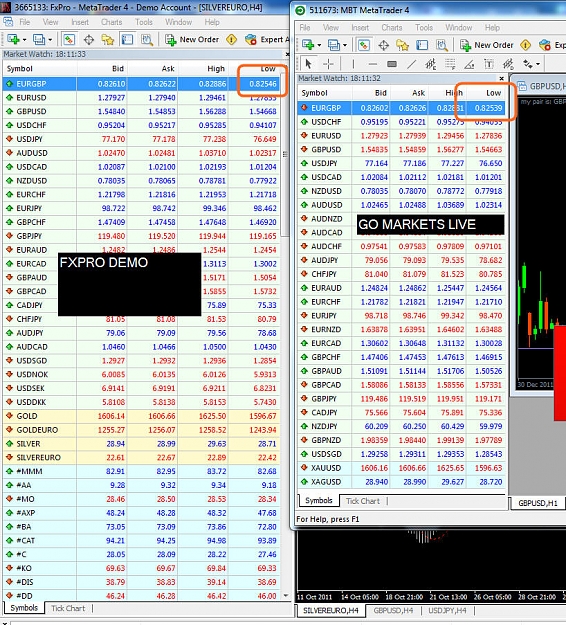
Task: Select XAUUSD row in MBT Market Watch
Action: 401,468
